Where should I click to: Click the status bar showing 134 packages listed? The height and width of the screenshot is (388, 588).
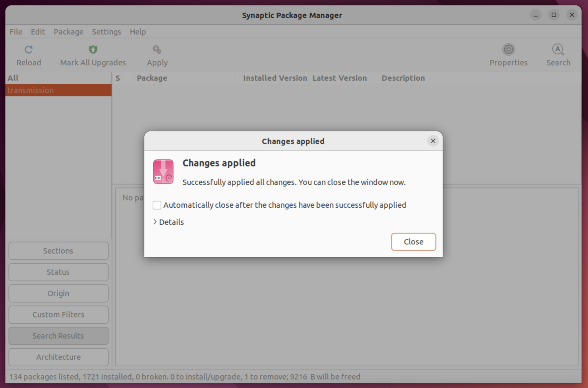185,377
